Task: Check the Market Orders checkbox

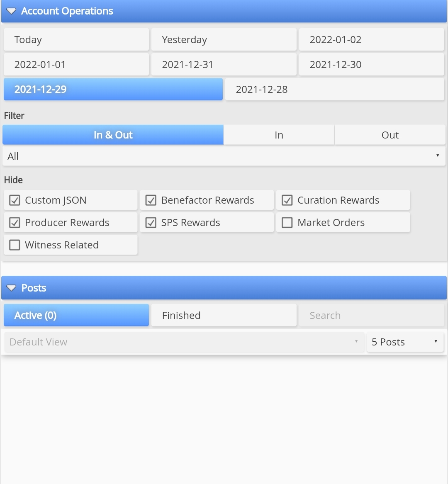Action: click(287, 223)
